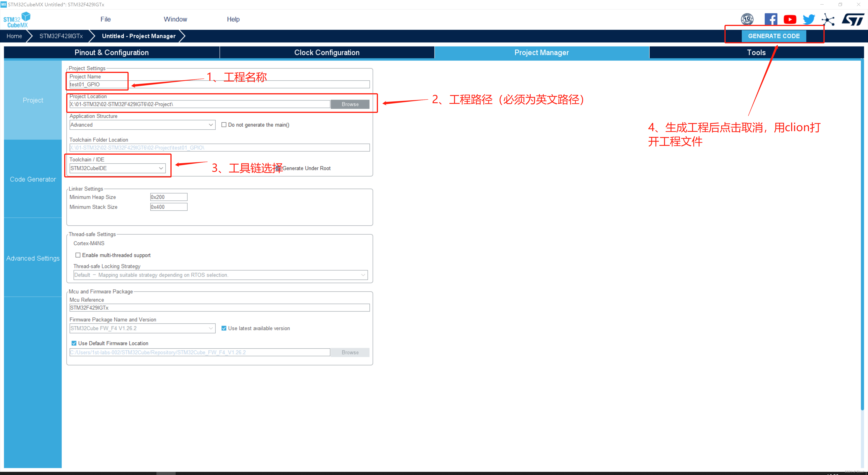The image size is (868, 475).
Task: Open the Facebook icon link
Action: (x=771, y=19)
